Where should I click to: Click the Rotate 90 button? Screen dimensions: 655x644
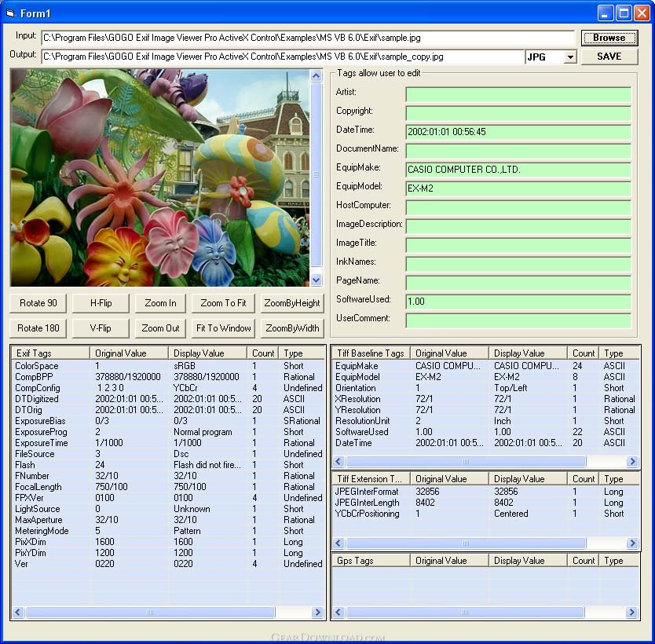coord(38,303)
